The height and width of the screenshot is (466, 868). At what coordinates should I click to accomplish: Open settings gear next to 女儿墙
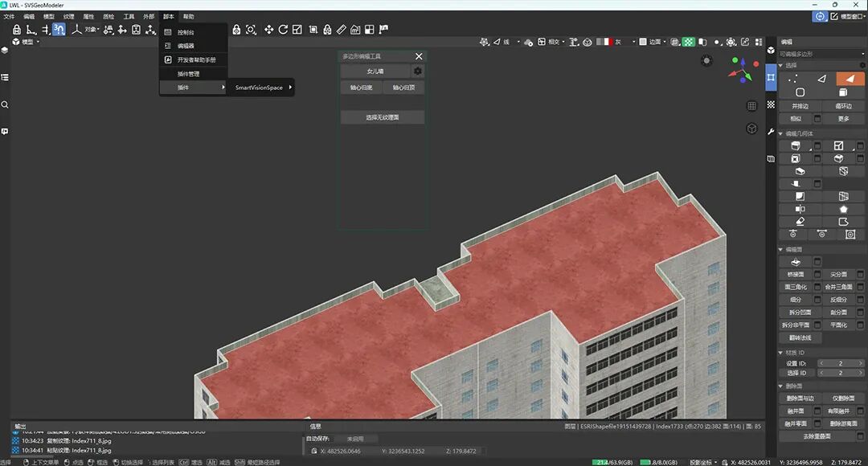pos(418,72)
